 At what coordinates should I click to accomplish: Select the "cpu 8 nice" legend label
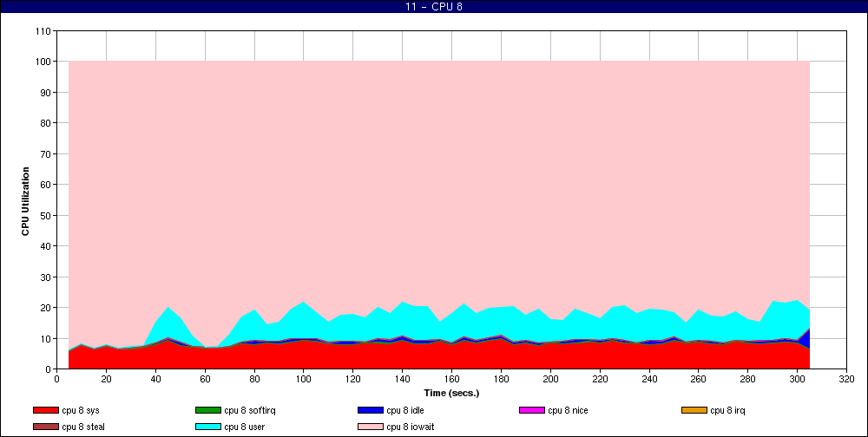pyautogui.click(x=568, y=410)
